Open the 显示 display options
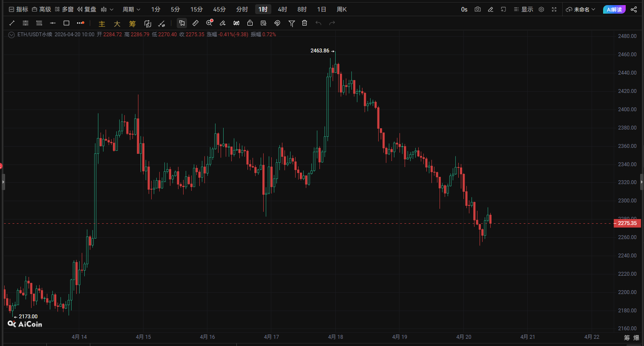The image size is (644, 346). [x=523, y=9]
